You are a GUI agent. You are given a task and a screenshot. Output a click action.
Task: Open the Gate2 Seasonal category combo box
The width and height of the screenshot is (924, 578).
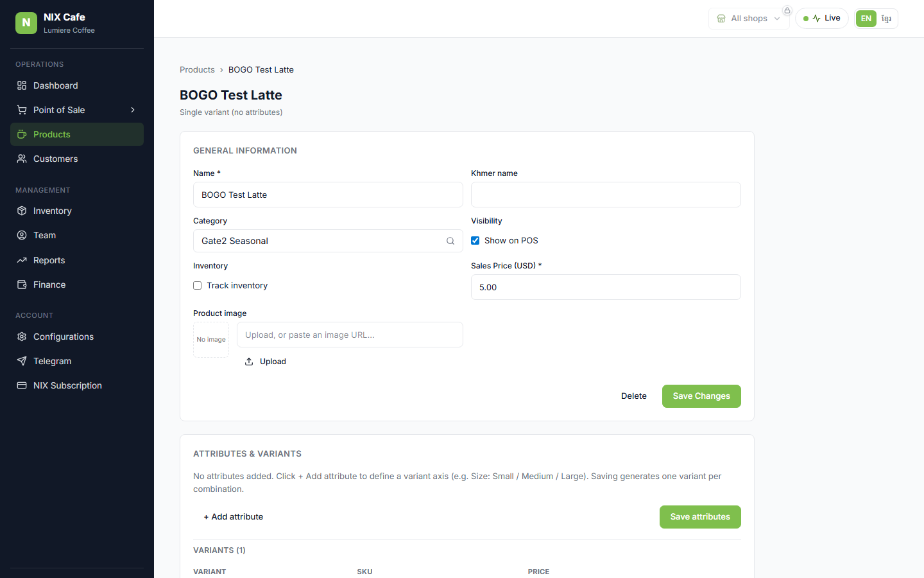coord(328,241)
